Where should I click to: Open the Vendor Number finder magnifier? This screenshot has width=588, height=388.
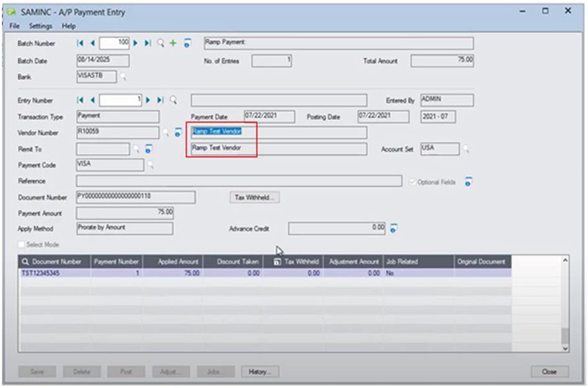pyautogui.click(x=165, y=132)
